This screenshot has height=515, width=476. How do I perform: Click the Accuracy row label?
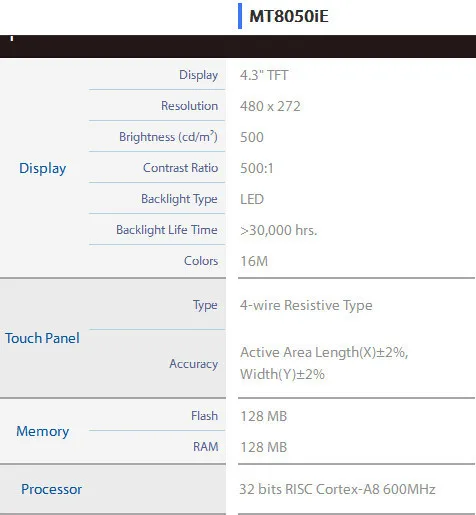click(194, 364)
